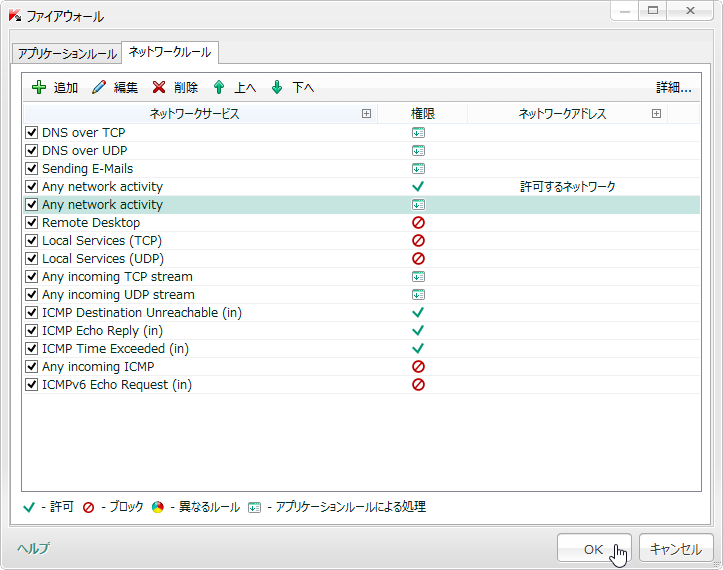
Task: Click permission icon for DNS over UDP
Action: (x=418, y=151)
